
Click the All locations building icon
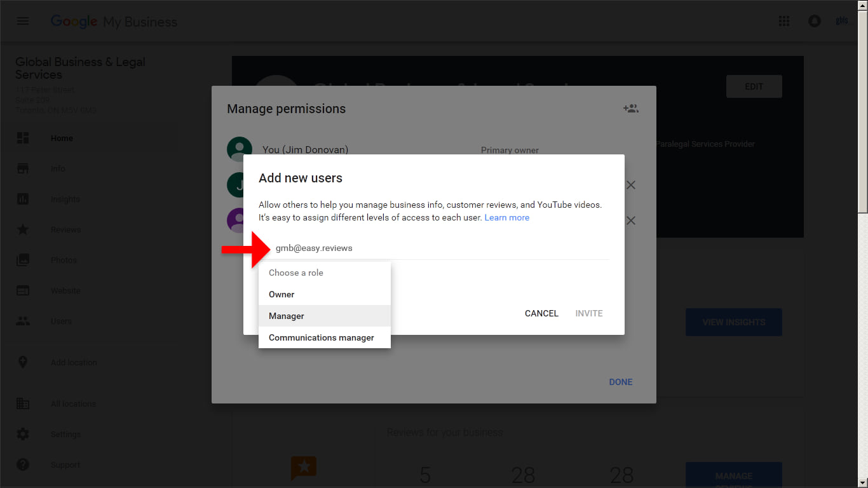coord(23,403)
